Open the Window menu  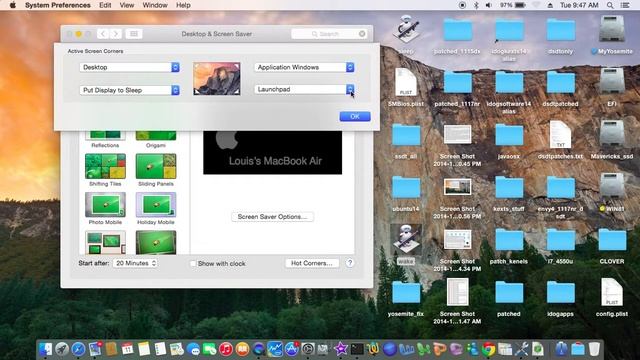155,5
